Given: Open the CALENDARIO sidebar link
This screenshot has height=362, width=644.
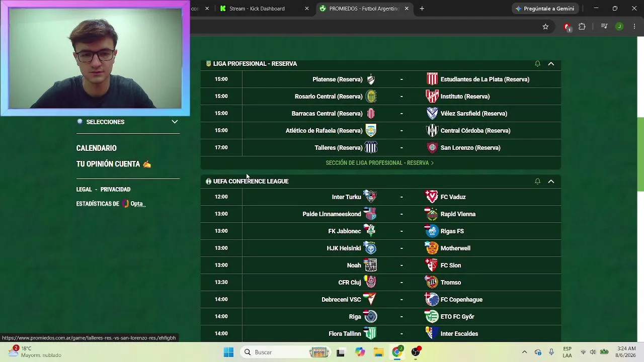Looking at the screenshot, I should [x=97, y=148].
